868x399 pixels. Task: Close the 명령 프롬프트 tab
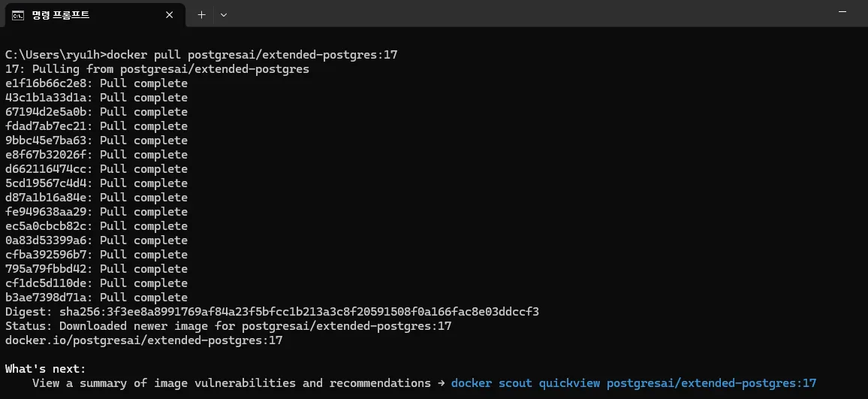pyautogui.click(x=172, y=14)
